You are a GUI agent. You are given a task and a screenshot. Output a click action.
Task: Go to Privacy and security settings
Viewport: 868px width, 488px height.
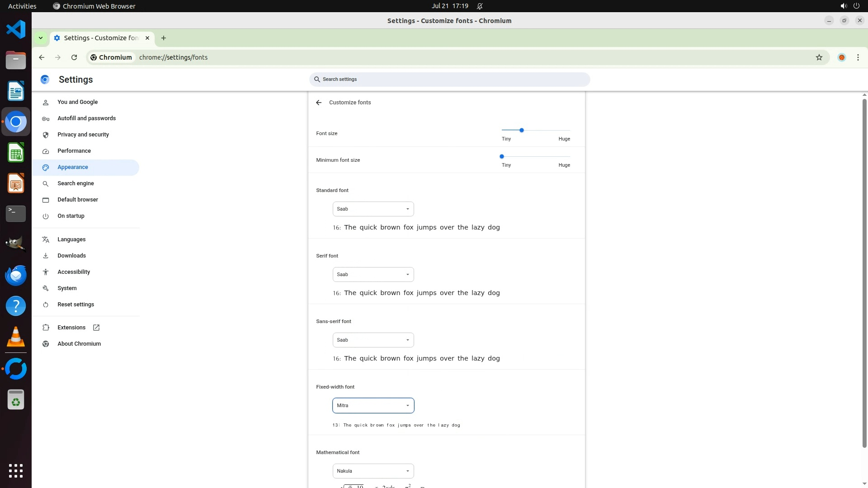click(x=83, y=135)
